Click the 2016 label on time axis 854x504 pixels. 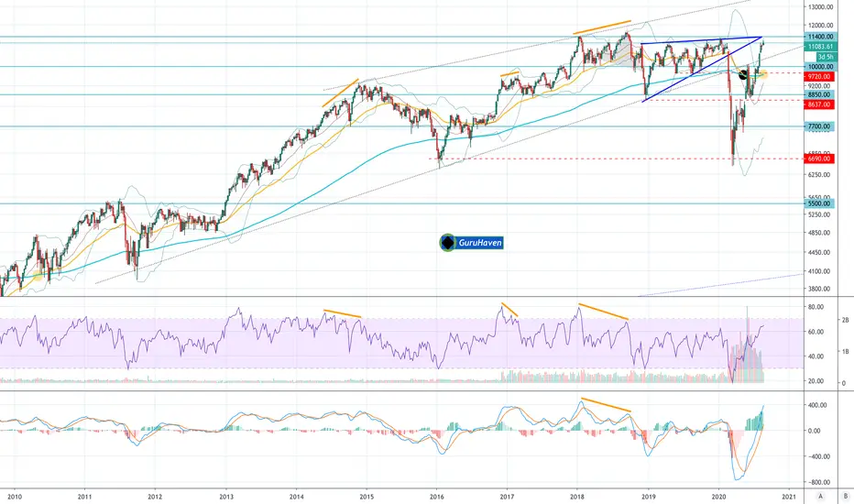[x=437, y=497]
